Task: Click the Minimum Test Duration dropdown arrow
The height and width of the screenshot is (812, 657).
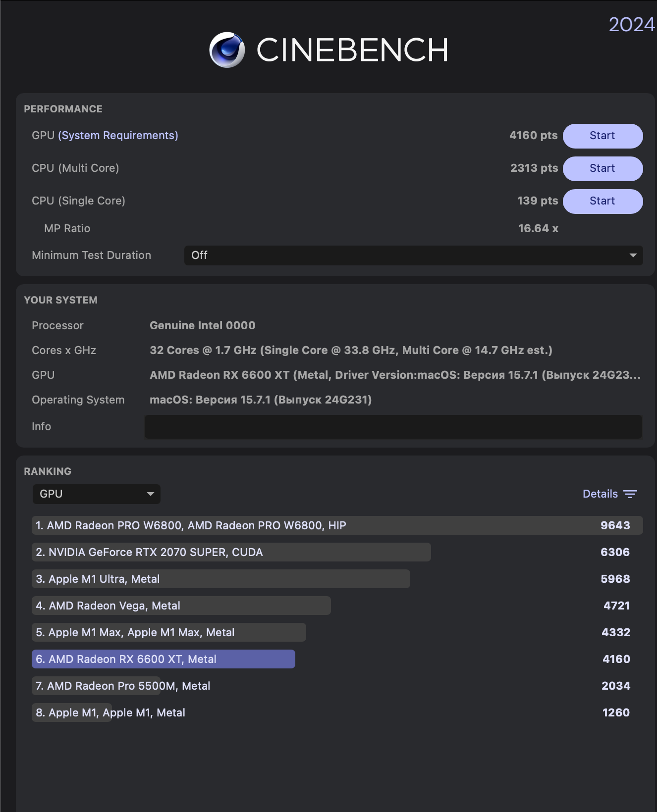Action: click(633, 255)
